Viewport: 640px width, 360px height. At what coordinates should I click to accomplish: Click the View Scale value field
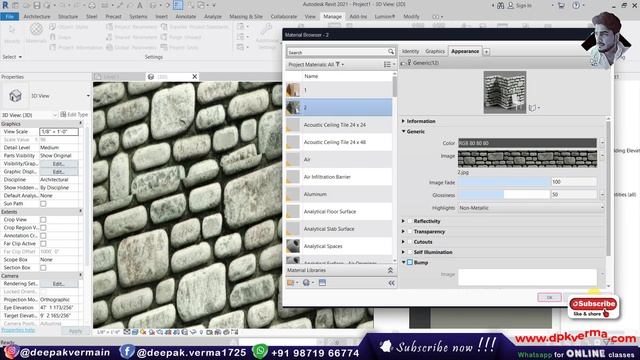(x=59, y=132)
